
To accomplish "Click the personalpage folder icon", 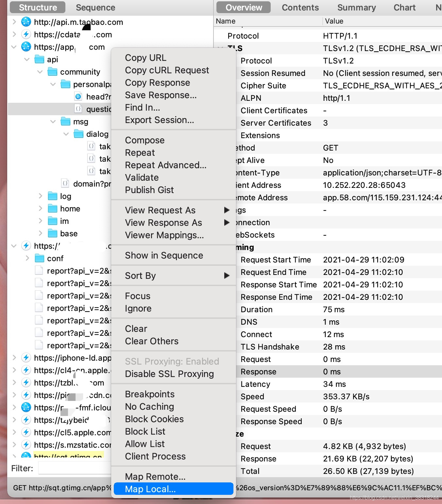I will [65, 84].
